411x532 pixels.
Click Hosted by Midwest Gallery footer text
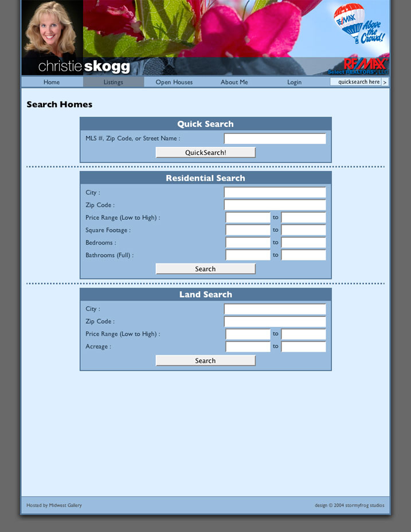click(54, 505)
